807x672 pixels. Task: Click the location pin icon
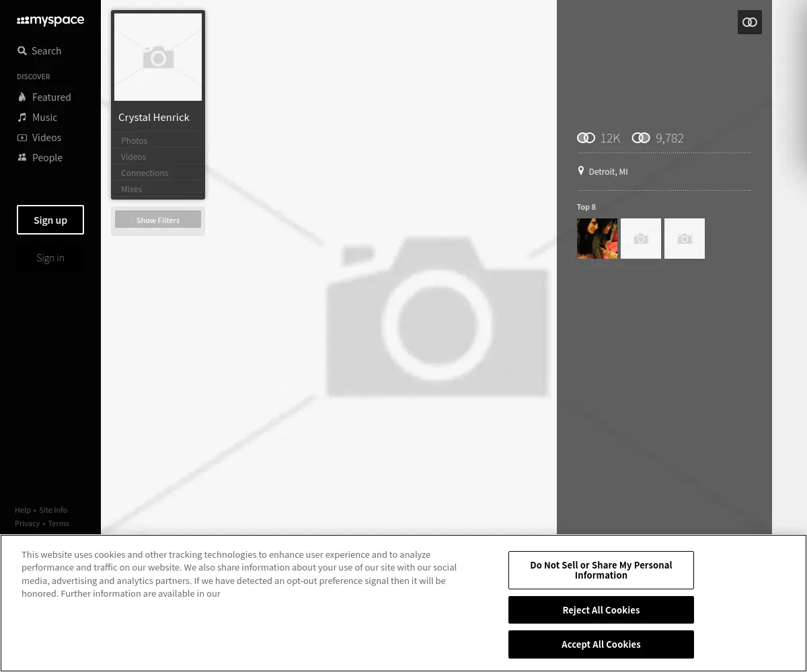pos(581,171)
